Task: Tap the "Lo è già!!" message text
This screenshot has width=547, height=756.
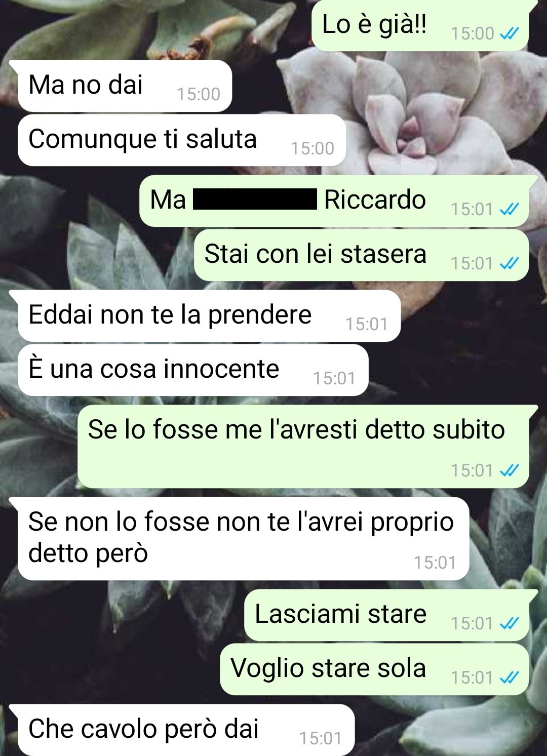Action: pyautogui.click(x=374, y=25)
